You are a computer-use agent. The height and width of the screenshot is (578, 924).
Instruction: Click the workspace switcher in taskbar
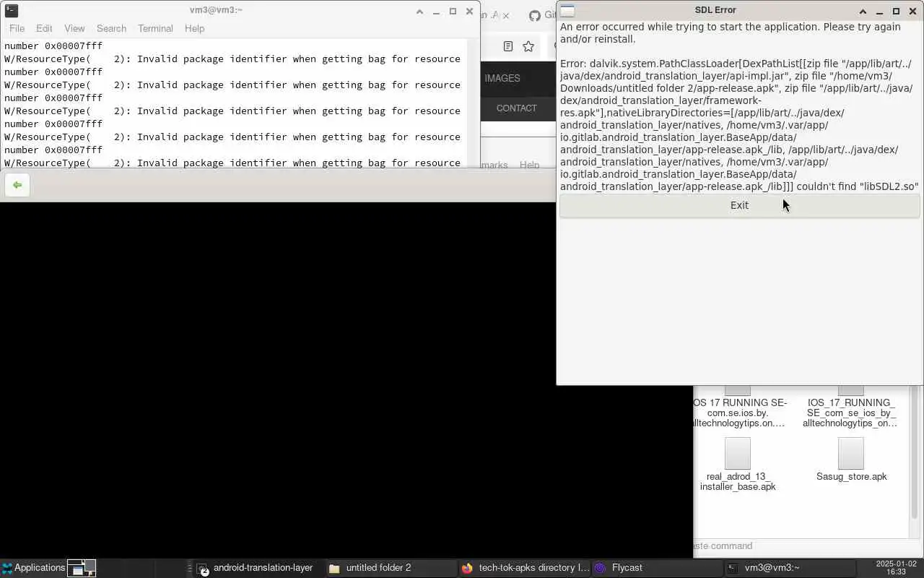click(82, 568)
